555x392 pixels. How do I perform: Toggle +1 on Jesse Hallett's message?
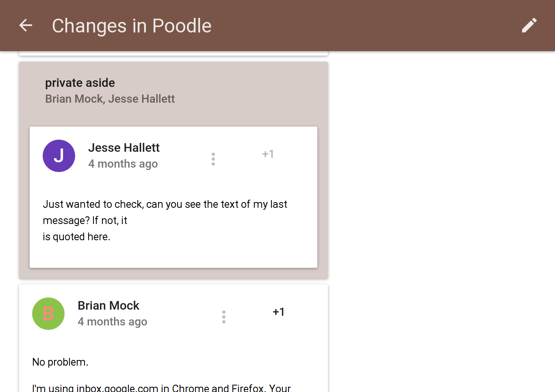pyautogui.click(x=268, y=154)
